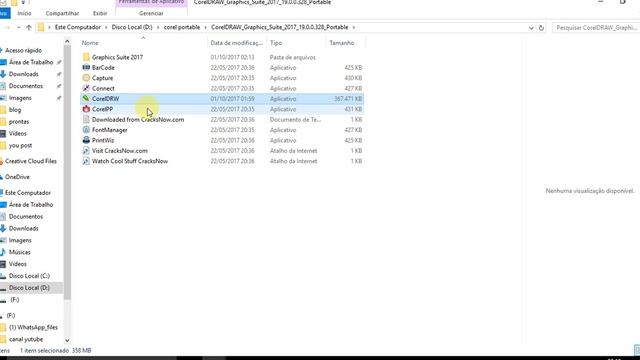Screen dimensions: 640x360
Task: Click corel portable in address breadcrumb
Action: (x=182, y=27)
